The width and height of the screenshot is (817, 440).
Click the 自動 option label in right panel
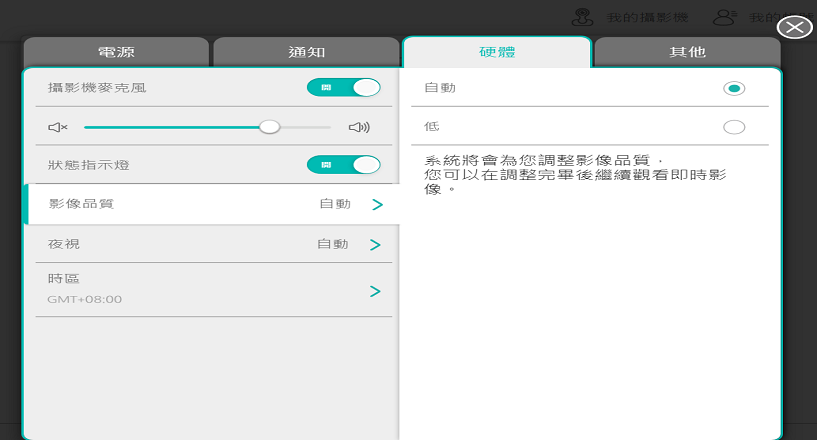pos(440,88)
